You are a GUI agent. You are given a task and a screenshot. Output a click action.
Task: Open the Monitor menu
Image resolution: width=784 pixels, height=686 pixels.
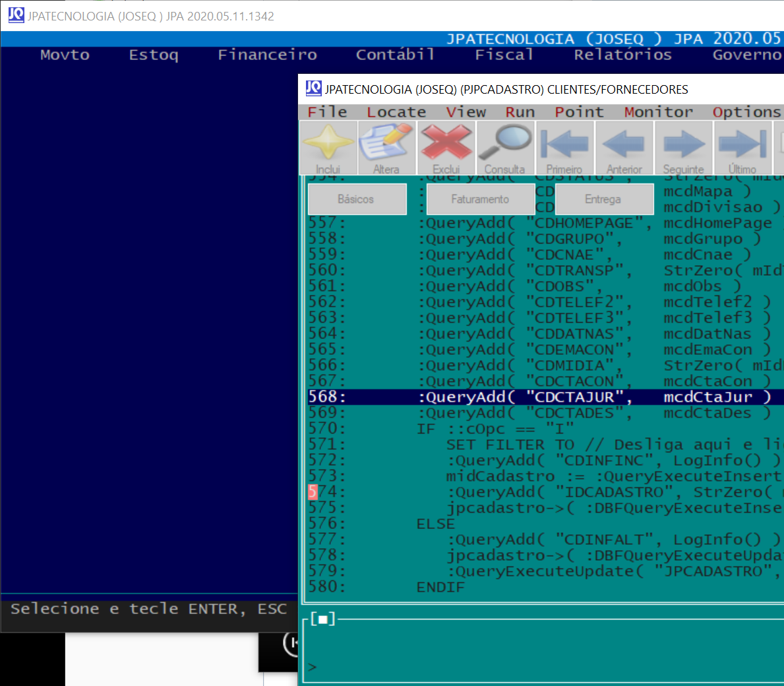coord(658,112)
